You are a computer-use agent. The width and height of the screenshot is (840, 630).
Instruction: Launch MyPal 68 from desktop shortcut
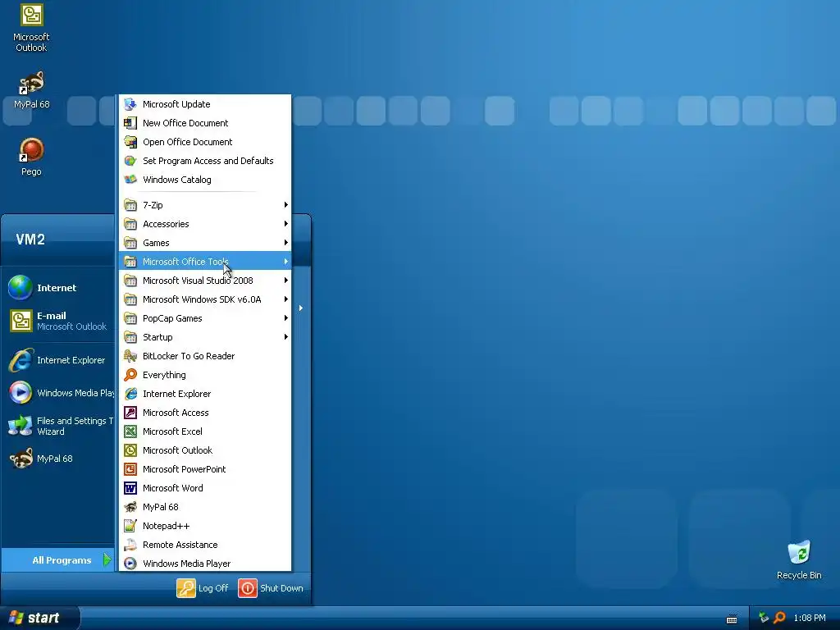coord(31,89)
